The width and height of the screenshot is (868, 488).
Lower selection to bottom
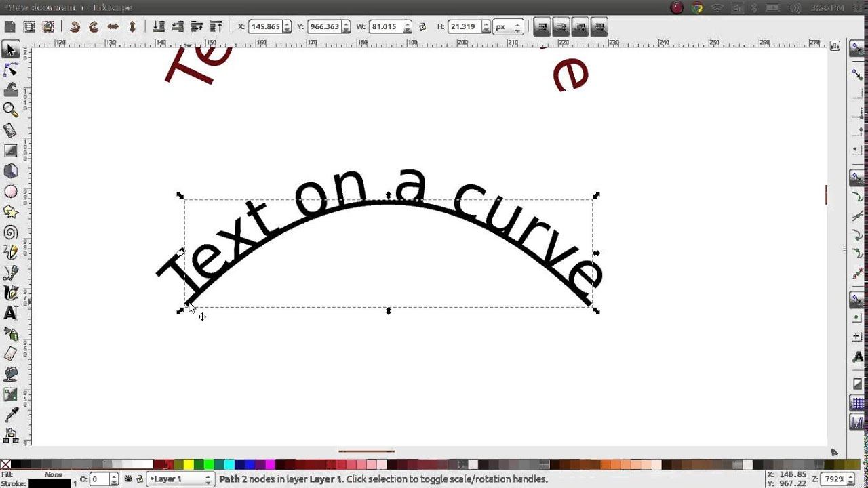159,27
